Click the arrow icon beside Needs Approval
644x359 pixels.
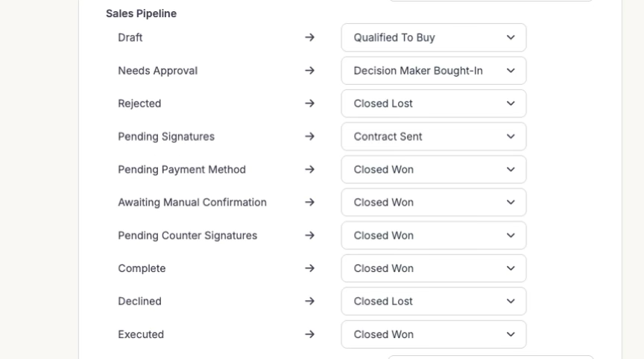[x=309, y=71]
